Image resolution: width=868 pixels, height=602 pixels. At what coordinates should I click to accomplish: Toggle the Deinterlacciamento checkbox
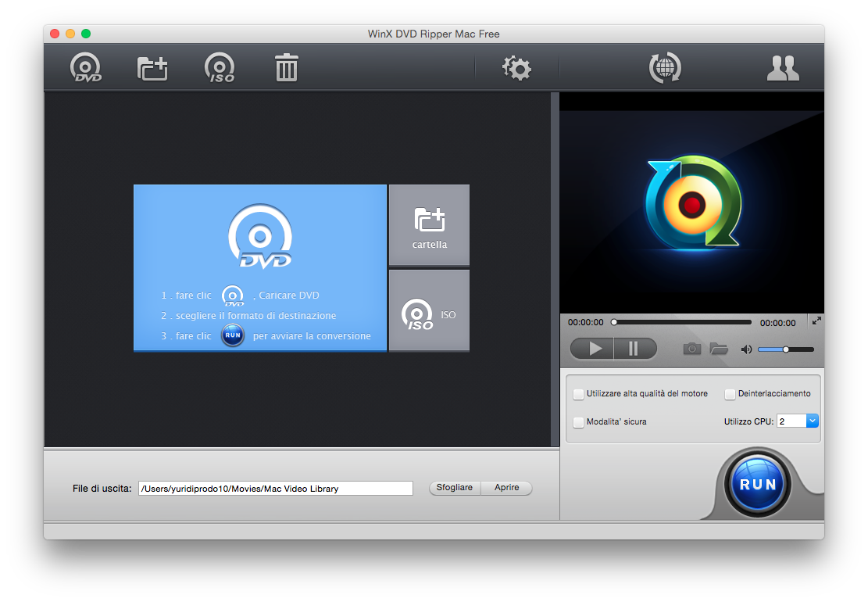pos(730,394)
